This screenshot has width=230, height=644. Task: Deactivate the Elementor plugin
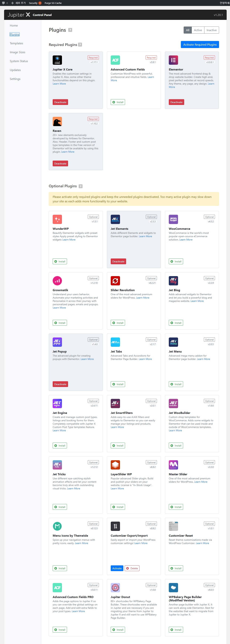pyautogui.click(x=176, y=102)
